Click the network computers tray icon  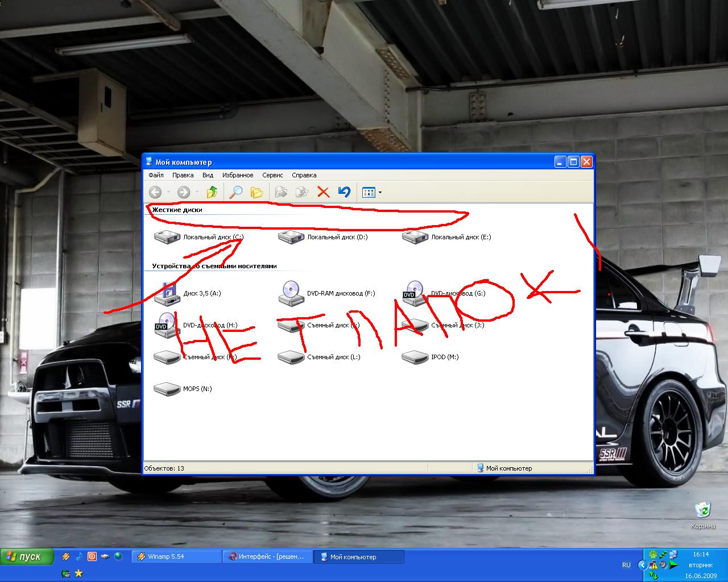tap(673, 554)
